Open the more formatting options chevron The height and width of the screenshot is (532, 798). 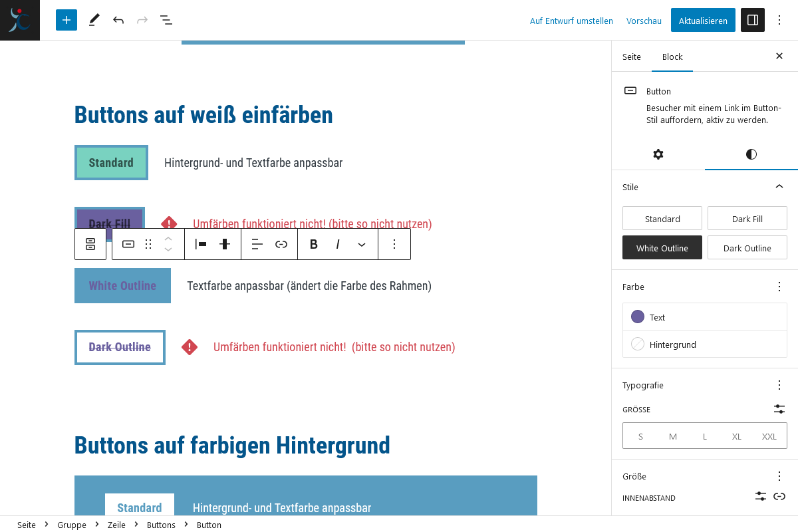click(x=362, y=244)
